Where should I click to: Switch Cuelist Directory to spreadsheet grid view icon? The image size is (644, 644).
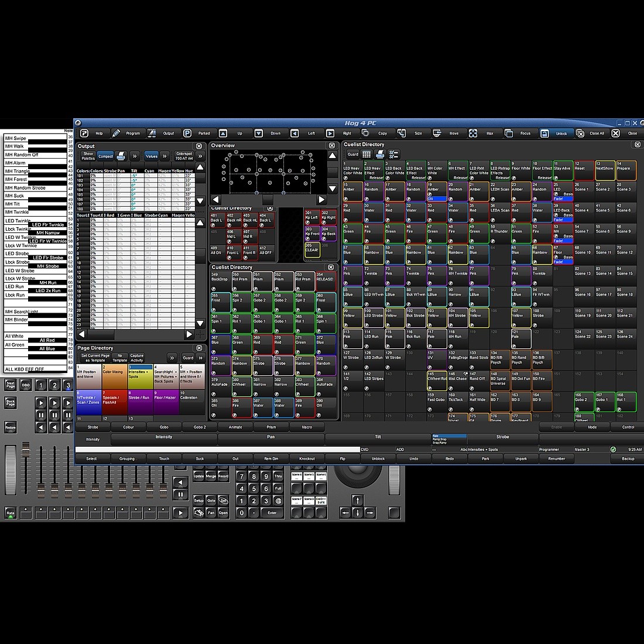pyautogui.click(x=366, y=155)
